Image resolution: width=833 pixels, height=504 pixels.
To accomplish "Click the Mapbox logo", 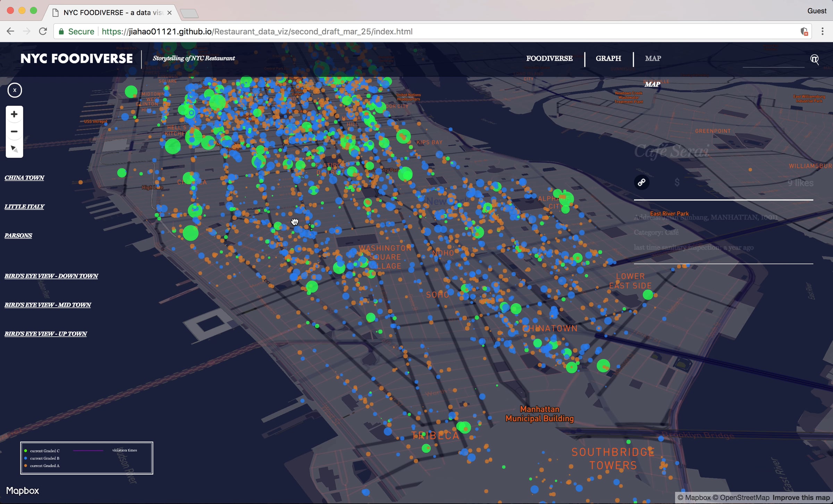I will click(23, 490).
